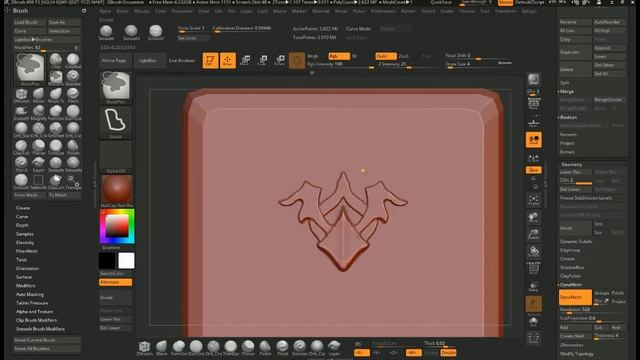
Task: Select the white secondary color swatch
Action: point(126,260)
